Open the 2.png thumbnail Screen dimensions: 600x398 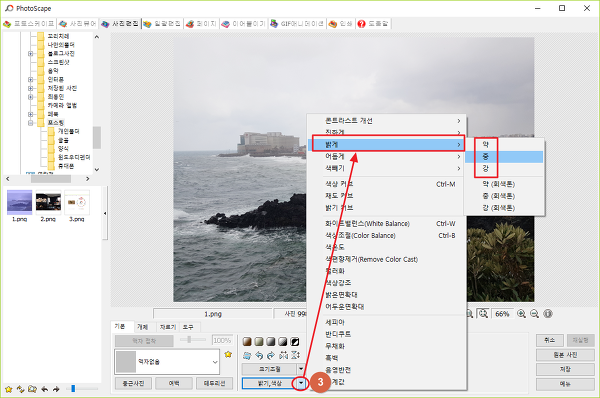[x=48, y=206]
